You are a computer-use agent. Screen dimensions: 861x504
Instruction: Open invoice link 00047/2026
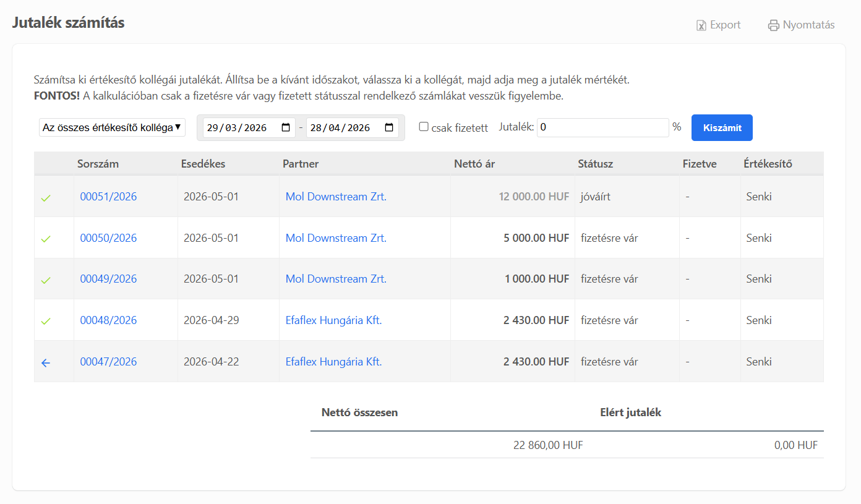[108, 362]
